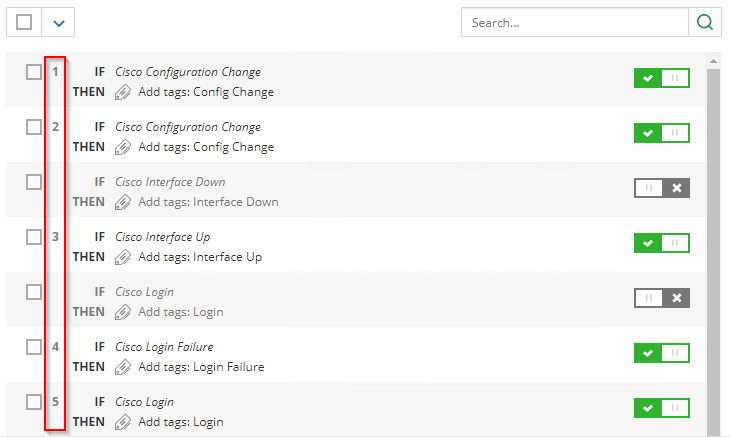Enable the disabled Cisco Login rule toggle

coord(661,298)
